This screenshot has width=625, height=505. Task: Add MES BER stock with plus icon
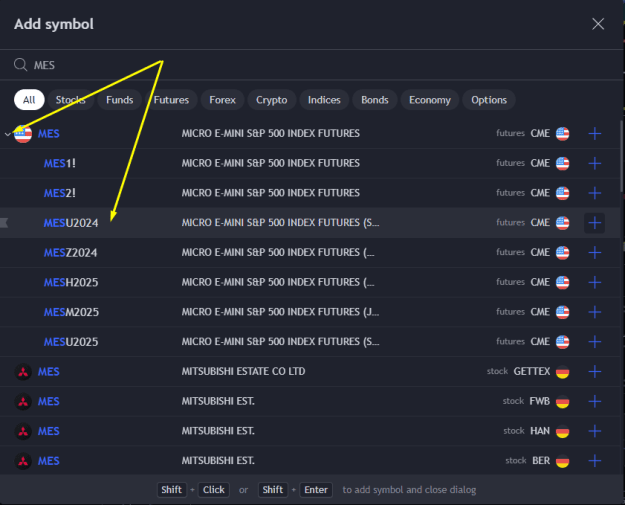coord(595,461)
